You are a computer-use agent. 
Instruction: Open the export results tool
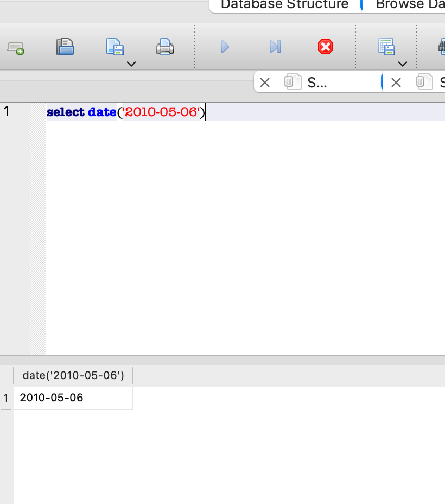[x=386, y=47]
